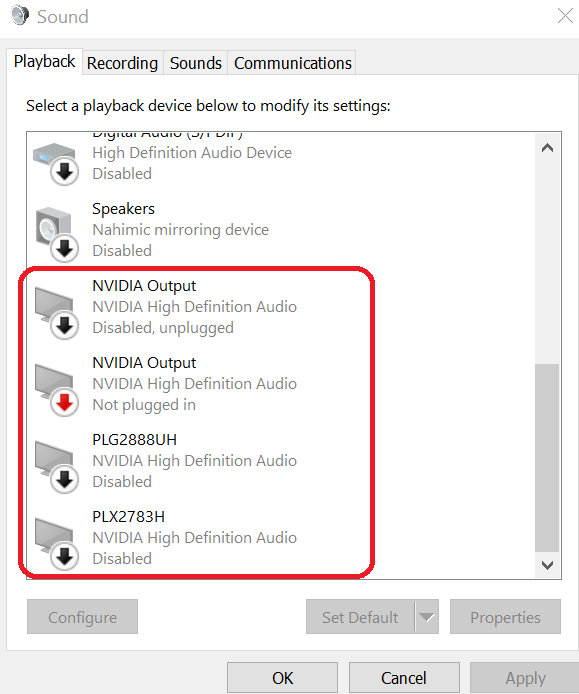Click the 'Not plugged in' status text

click(144, 405)
